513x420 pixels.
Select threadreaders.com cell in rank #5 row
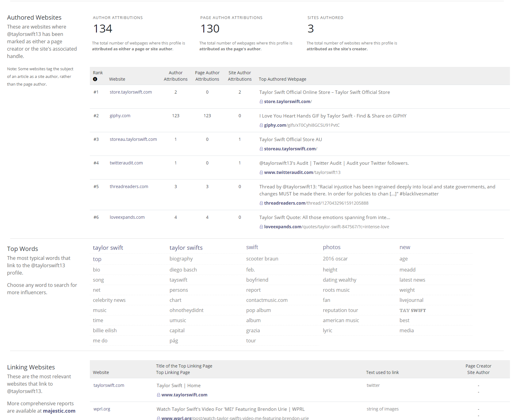tap(129, 187)
